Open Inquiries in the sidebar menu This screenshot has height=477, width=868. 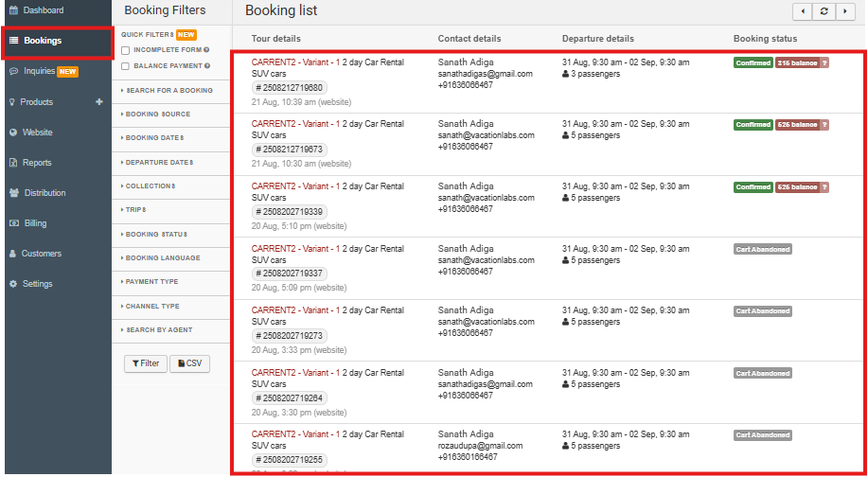[39, 71]
